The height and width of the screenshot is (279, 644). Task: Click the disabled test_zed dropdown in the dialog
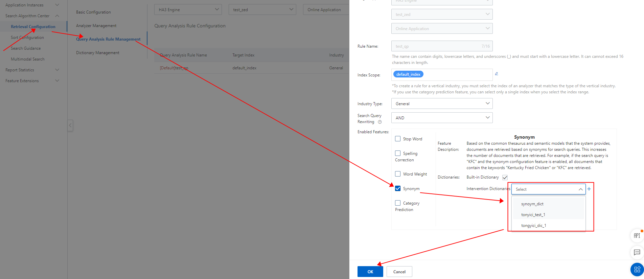pos(442,14)
